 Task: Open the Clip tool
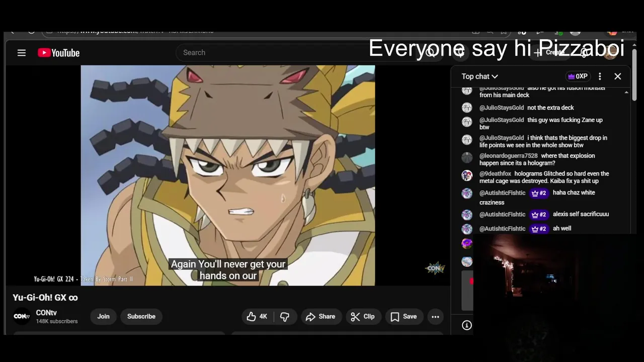coord(363,316)
